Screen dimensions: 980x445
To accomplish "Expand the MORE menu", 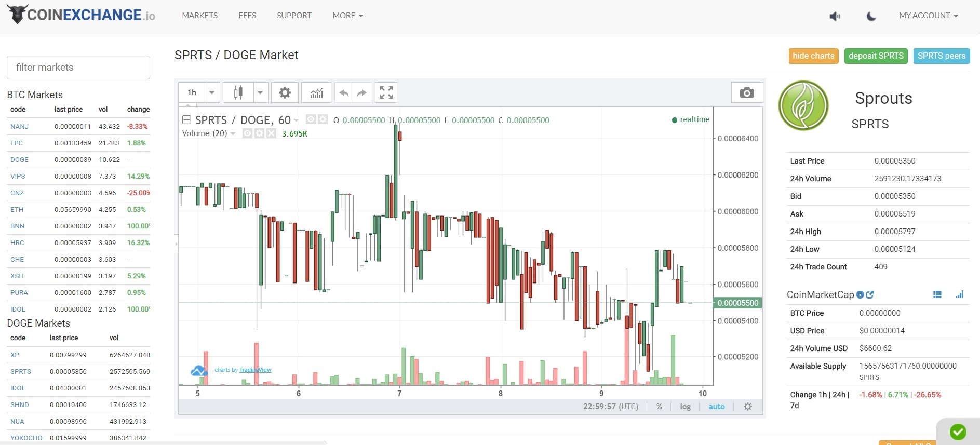I will point(348,16).
